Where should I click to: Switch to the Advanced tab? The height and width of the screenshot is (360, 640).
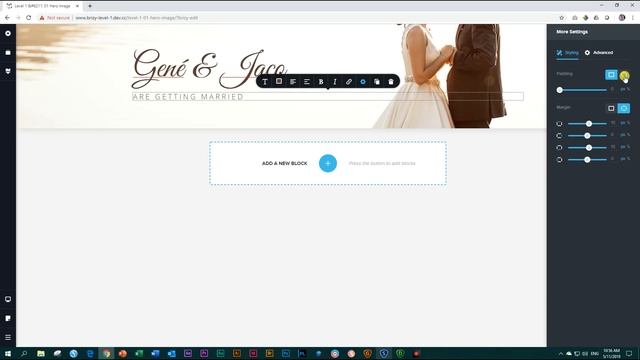[x=599, y=53]
